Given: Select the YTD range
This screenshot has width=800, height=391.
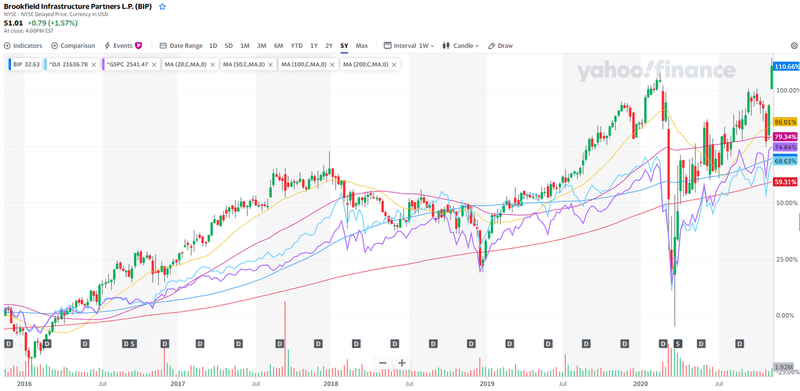Looking at the screenshot, I should 296,45.
